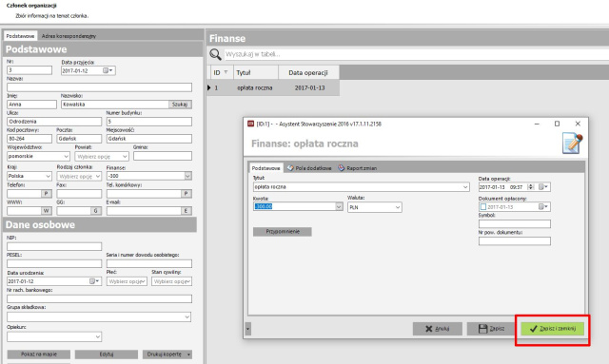Click the E button next to E-mail field
The width and height of the screenshot is (609, 364).
187,211
